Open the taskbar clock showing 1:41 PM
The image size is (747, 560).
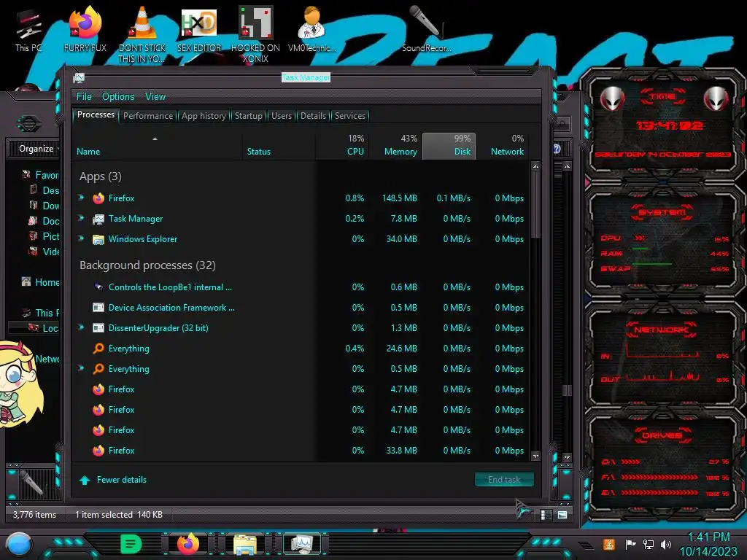click(708, 544)
